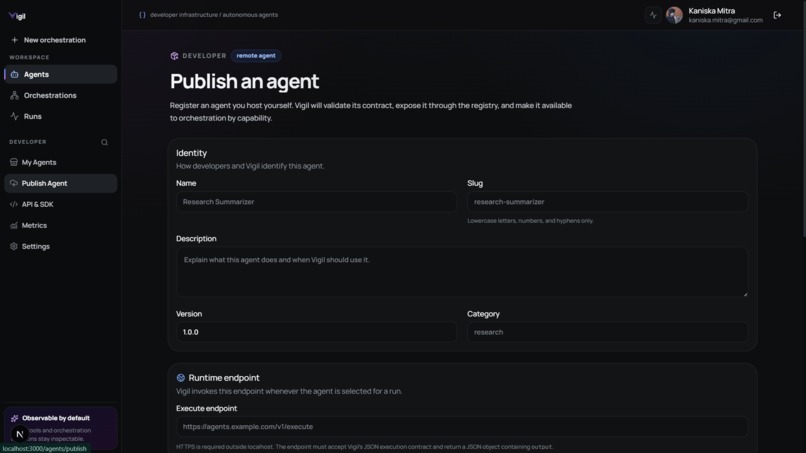Focus the Name input field
806x453 pixels.
pyautogui.click(x=316, y=202)
